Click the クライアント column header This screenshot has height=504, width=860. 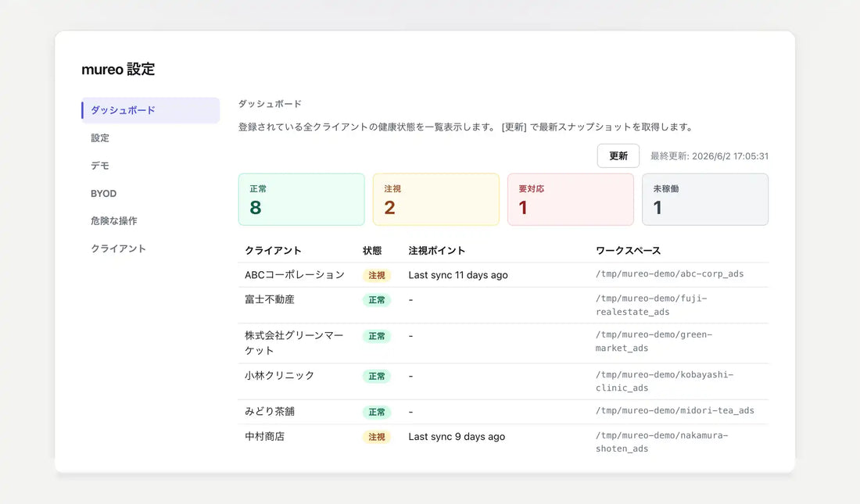pyautogui.click(x=273, y=251)
